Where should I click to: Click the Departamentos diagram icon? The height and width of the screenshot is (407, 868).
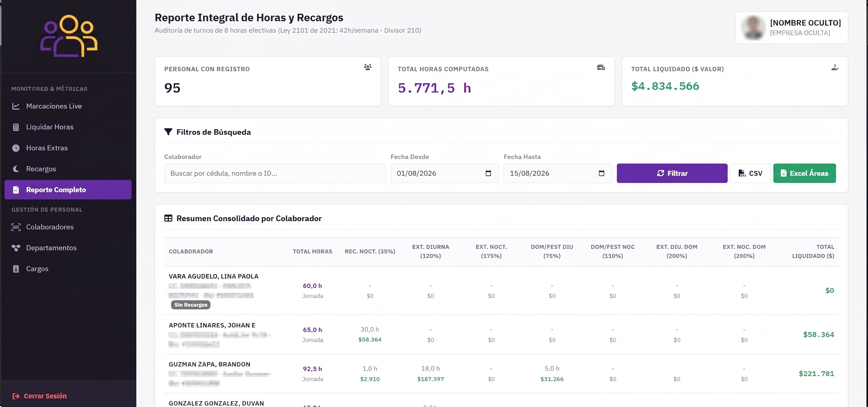point(16,248)
